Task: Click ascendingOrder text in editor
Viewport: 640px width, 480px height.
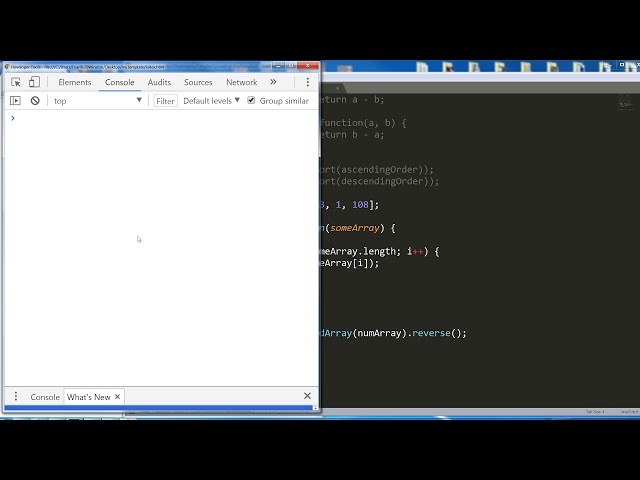Action: coord(382,169)
